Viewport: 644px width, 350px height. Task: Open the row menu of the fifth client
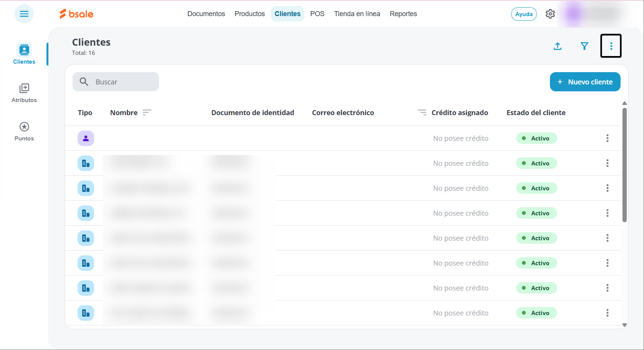tap(608, 238)
